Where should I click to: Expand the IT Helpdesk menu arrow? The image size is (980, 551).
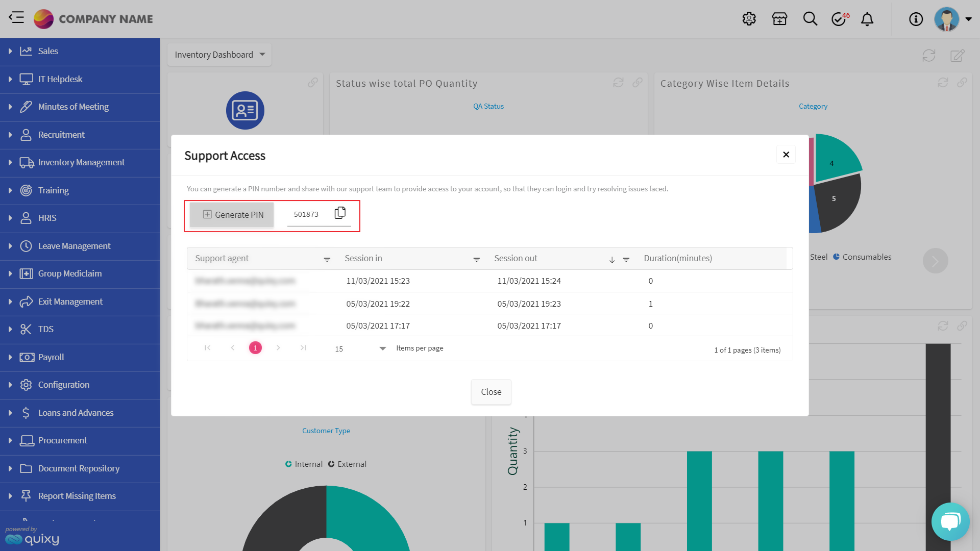point(10,79)
